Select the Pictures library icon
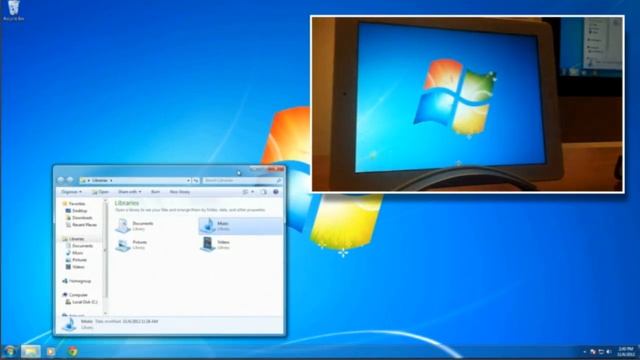Screen dimensions: 640x360 coord(122,244)
